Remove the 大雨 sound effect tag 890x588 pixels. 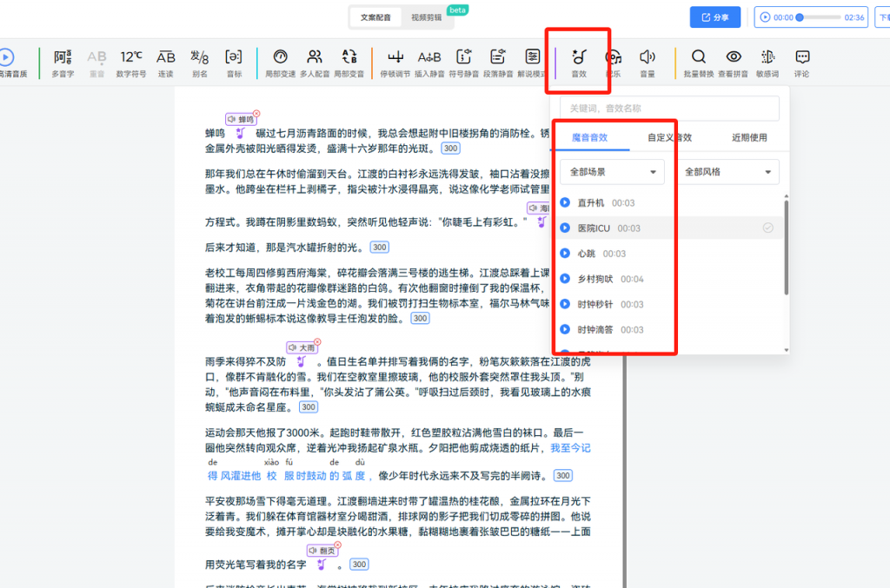click(317, 342)
